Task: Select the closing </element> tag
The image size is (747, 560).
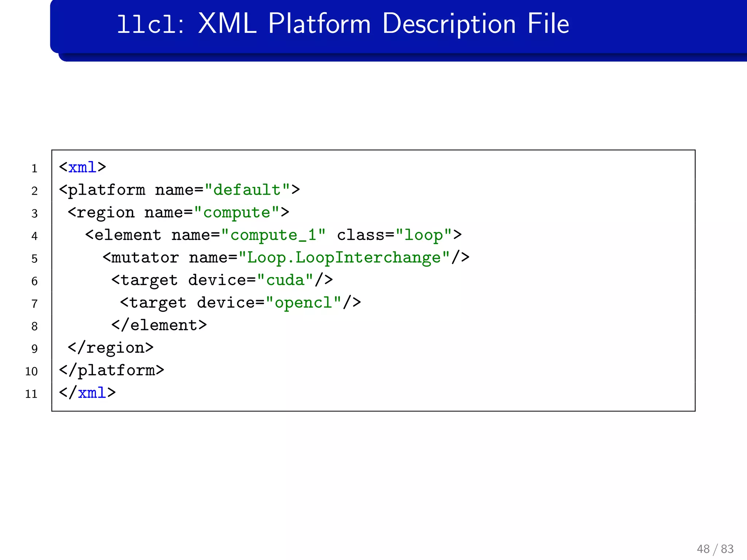Action: coord(159,325)
